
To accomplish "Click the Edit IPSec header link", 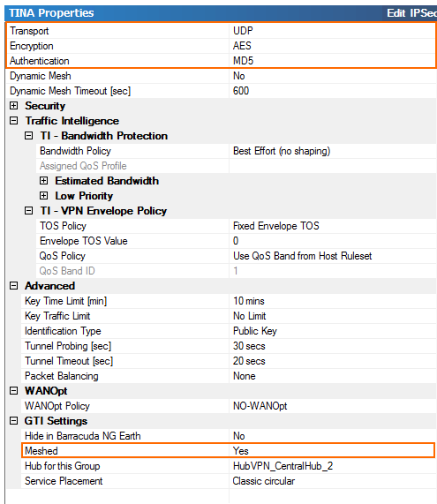I will pyautogui.click(x=412, y=13).
